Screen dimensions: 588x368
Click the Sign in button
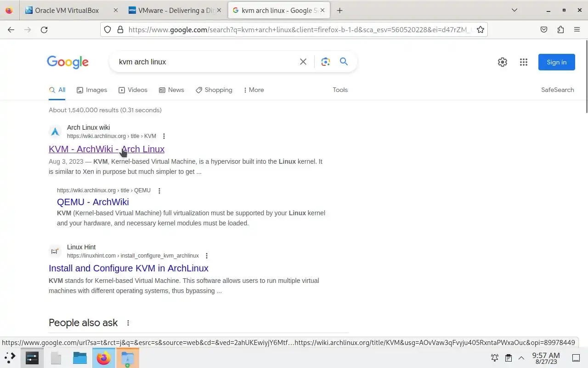tap(556, 62)
